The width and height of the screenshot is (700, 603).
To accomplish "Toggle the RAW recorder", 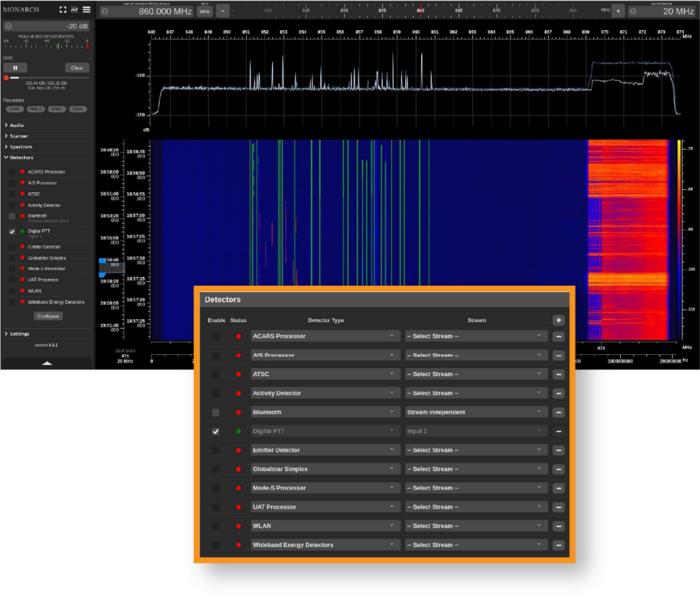I will 14,109.
